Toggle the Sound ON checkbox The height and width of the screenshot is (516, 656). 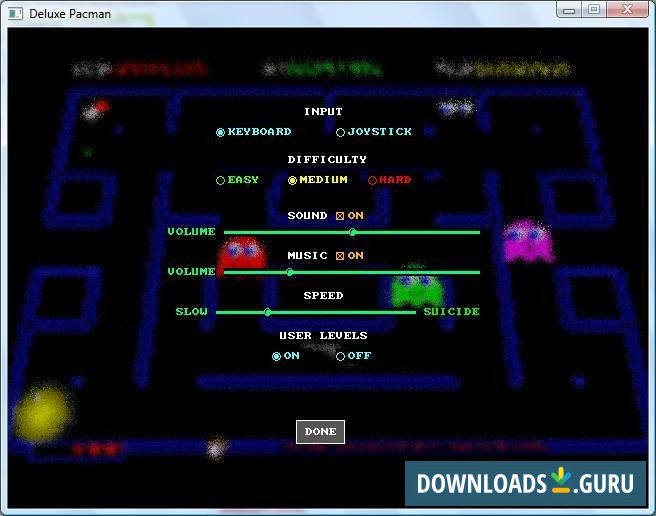340,216
